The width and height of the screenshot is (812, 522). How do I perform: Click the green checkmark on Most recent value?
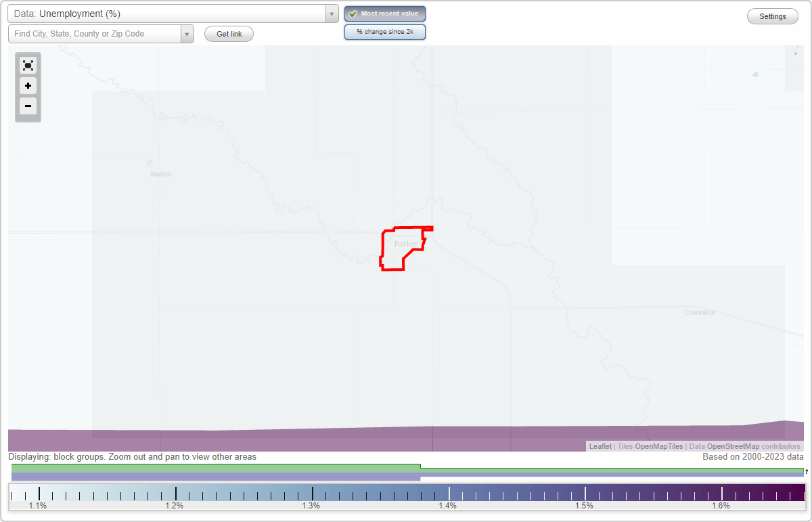(353, 13)
